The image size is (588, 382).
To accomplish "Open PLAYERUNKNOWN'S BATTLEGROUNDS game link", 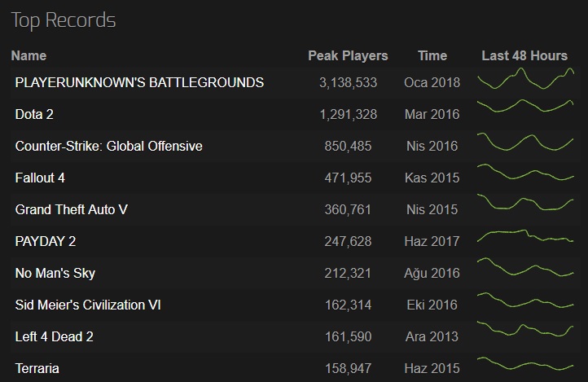I will tap(139, 82).
